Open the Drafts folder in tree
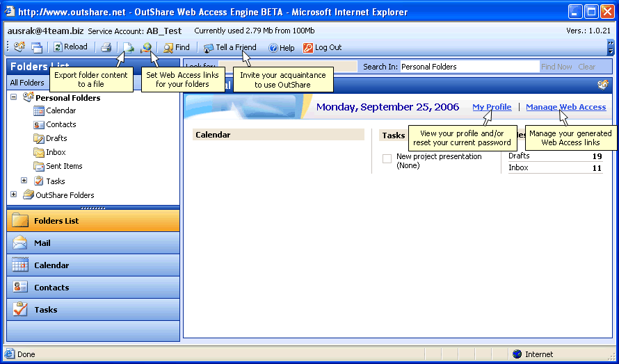This screenshot has height=364, width=619. point(56,138)
